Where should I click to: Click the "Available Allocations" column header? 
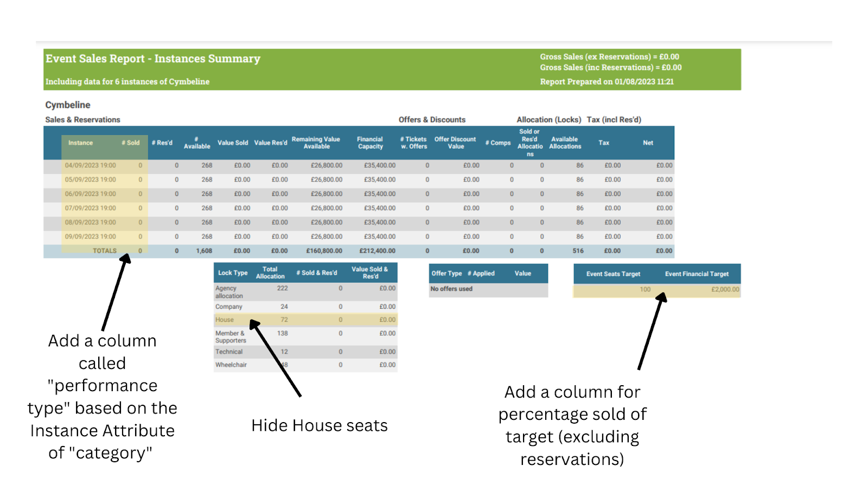pos(565,143)
